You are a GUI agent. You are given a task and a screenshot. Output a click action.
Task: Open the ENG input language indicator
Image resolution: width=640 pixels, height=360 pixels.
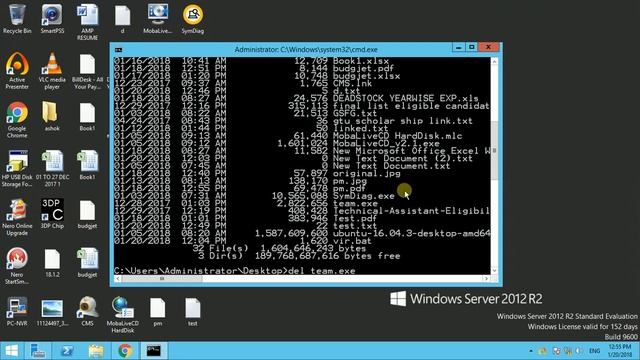point(595,351)
